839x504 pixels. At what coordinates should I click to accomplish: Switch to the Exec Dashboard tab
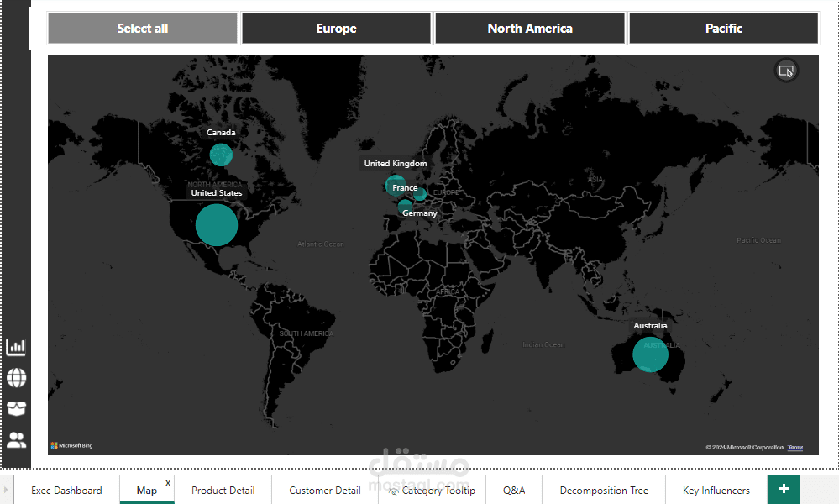point(66,490)
